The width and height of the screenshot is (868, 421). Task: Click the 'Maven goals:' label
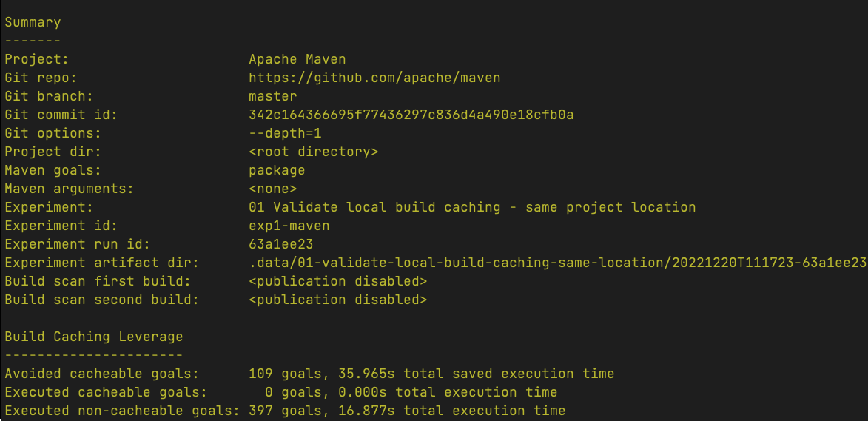[53, 170]
